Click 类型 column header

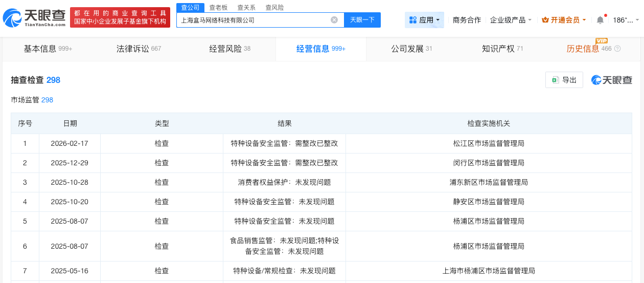[x=162, y=123]
